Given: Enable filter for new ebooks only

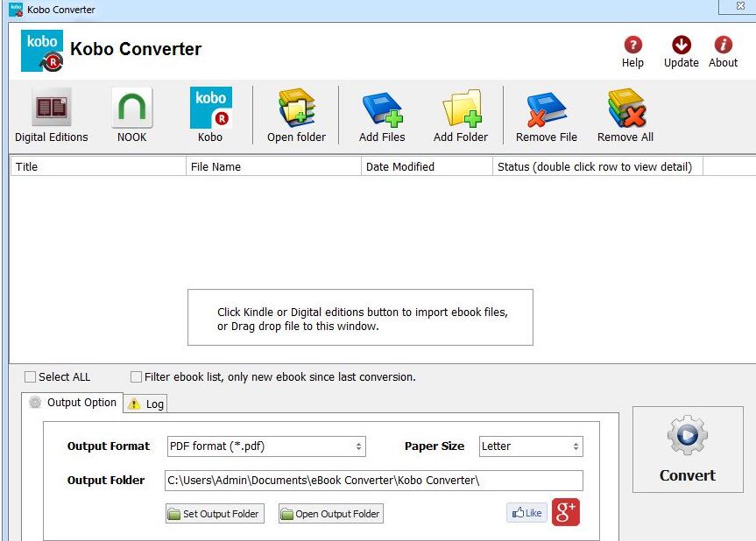Looking at the screenshot, I should tap(137, 376).
